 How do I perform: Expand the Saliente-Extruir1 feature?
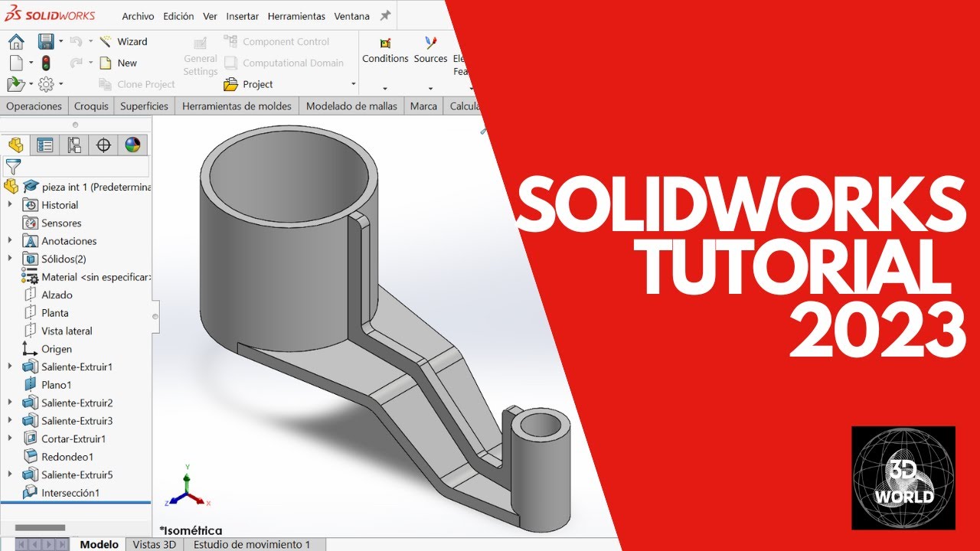click(10, 367)
